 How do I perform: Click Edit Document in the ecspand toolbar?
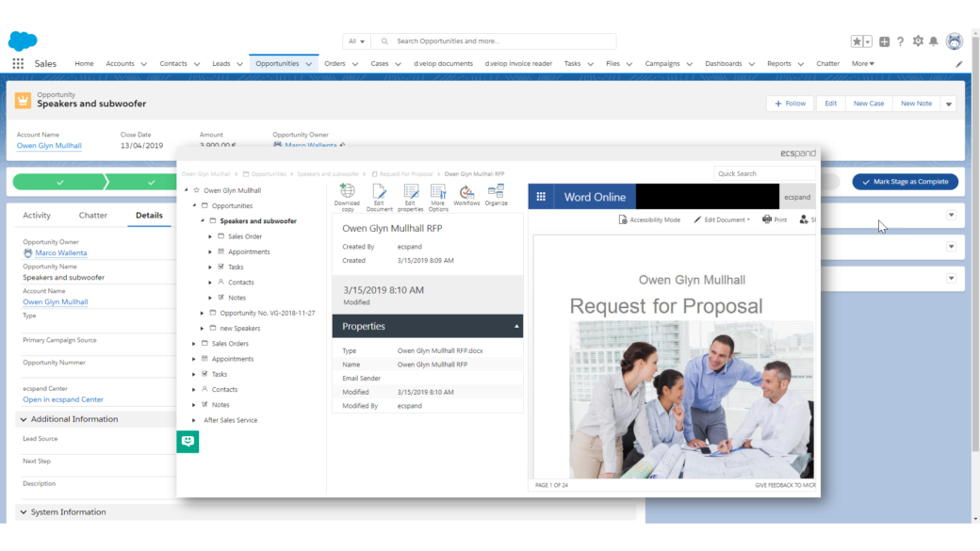click(380, 198)
